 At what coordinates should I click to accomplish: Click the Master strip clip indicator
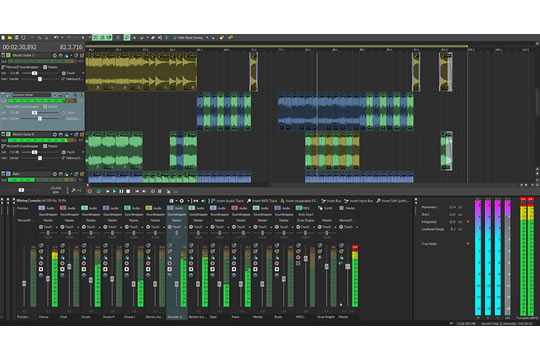pos(355,247)
